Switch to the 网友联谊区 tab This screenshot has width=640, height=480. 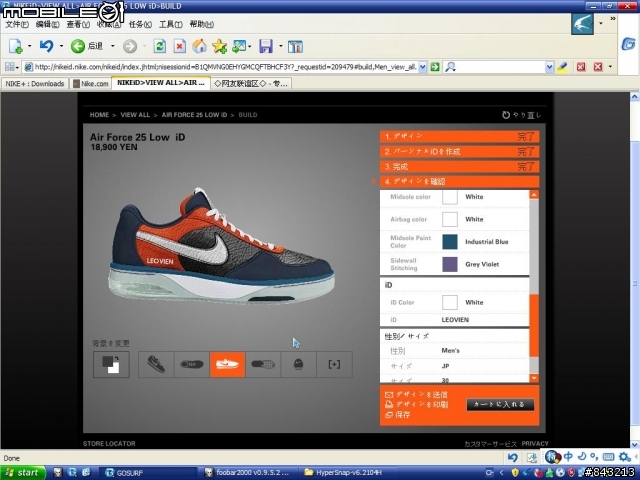pyautogui.click(x=251, y=84)
